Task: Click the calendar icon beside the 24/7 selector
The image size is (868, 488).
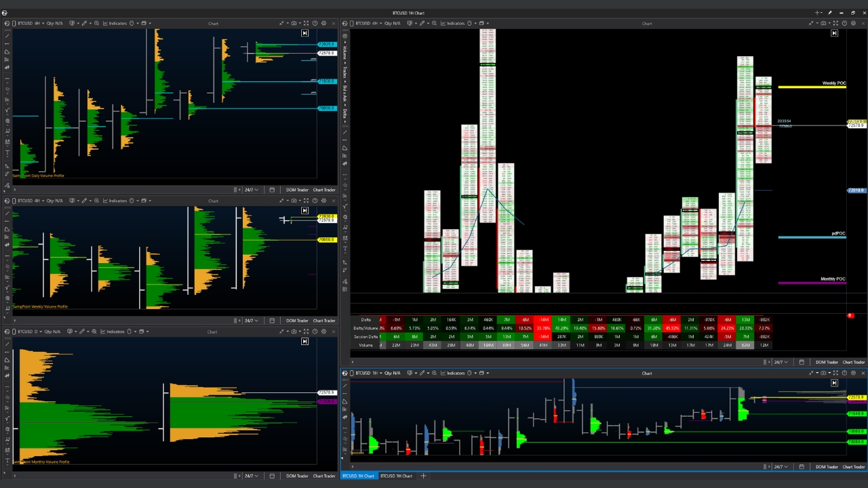Action: coord(273,190)
